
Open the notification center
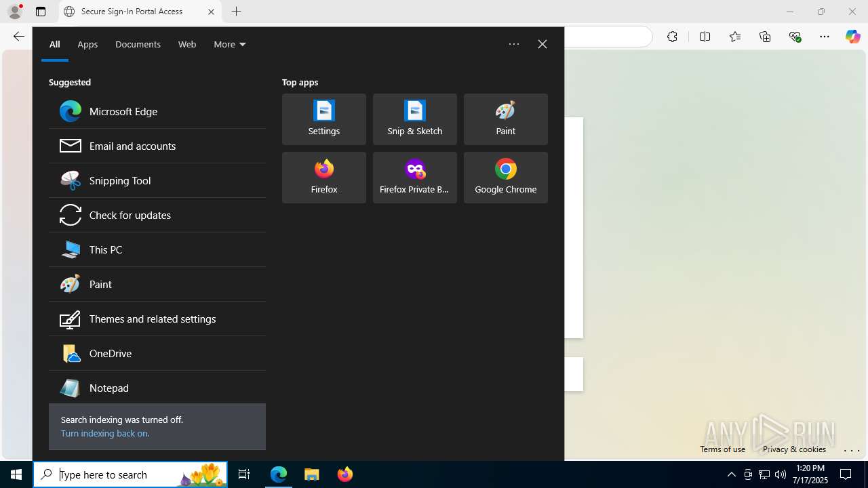(846, 474)
